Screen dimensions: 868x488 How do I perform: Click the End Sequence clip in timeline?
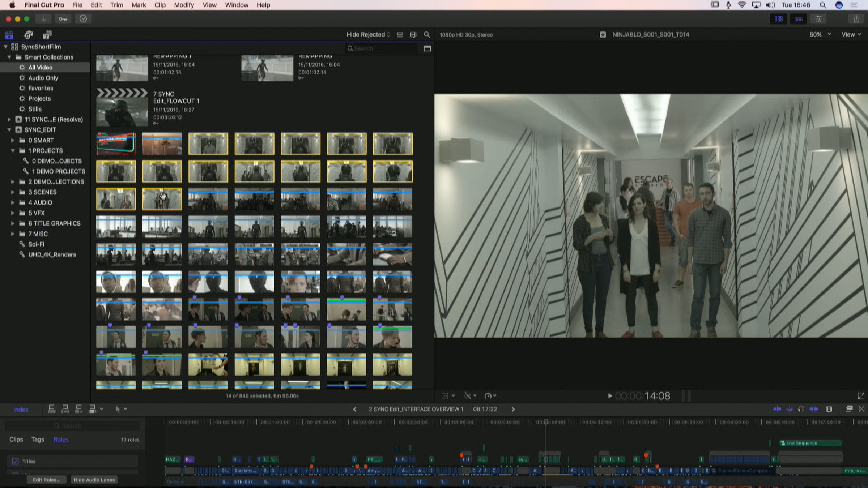[x=810, y=443]
